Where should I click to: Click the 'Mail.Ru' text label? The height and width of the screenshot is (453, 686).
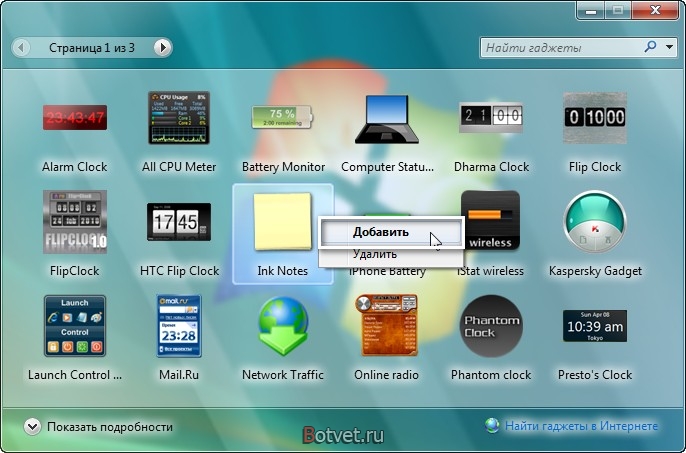click(x=179, y=375)
